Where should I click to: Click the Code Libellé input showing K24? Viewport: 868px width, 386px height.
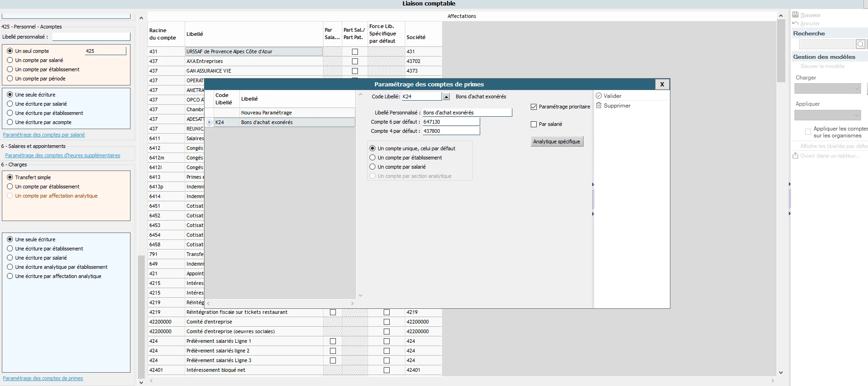click(x=421, y=96)
